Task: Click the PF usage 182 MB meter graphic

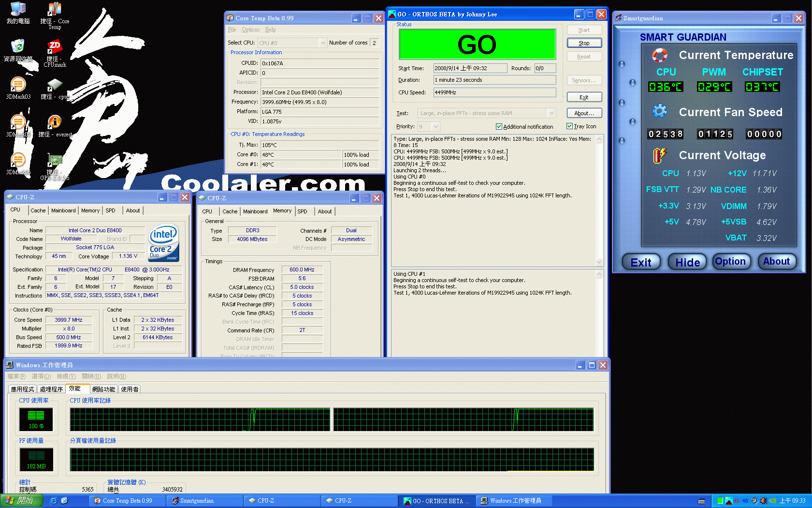Action: pos(36,459)
